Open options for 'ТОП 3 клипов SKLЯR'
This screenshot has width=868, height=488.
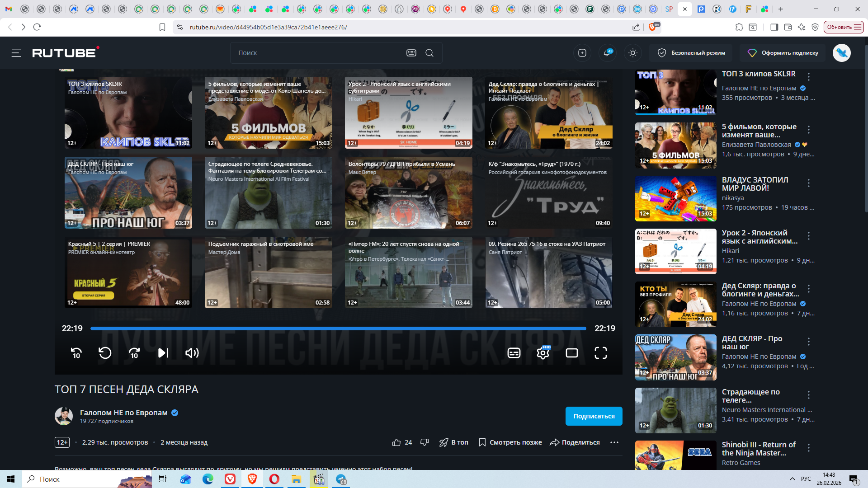click(x=809, y=77)
